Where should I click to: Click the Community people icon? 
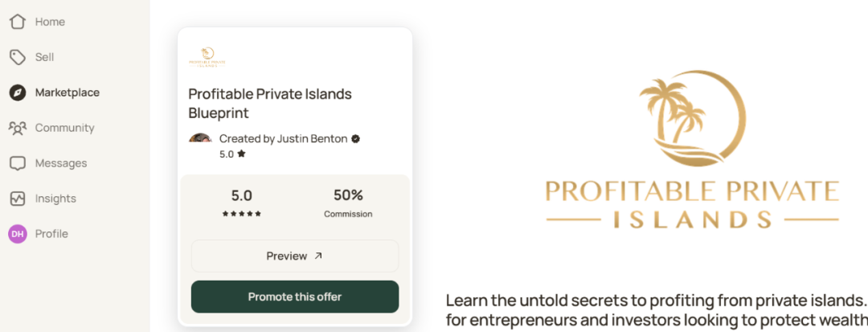[x=18, y=128]
